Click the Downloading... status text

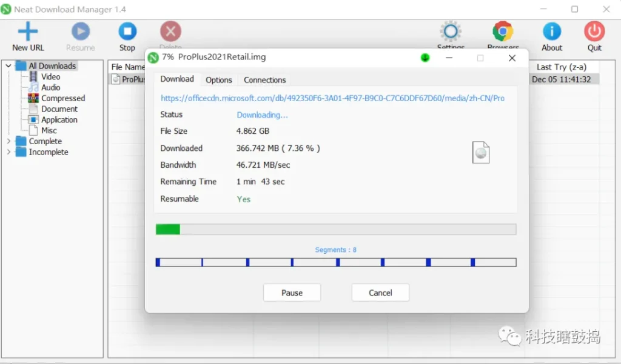pyautogui.click(x=262, y=114)
